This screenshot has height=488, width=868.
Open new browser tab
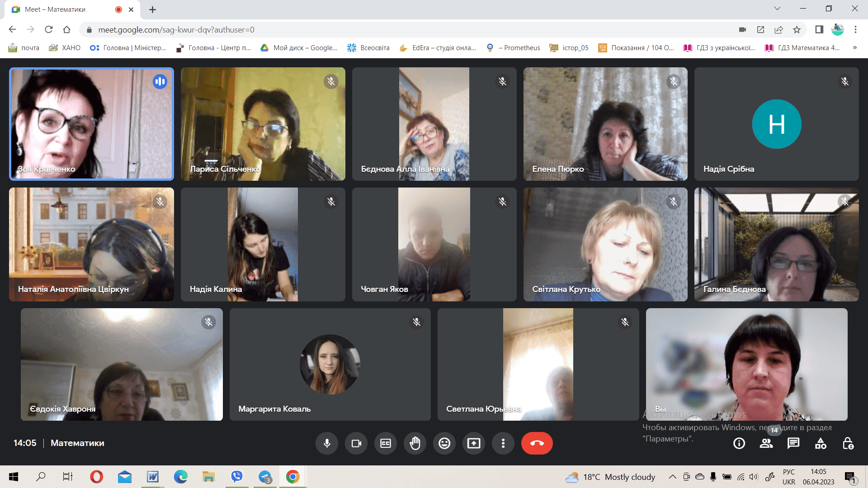152,9
